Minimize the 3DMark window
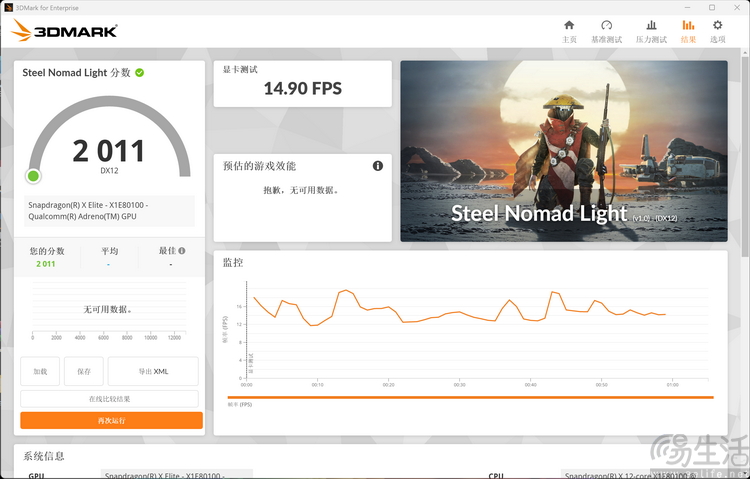 pos(687,7)
